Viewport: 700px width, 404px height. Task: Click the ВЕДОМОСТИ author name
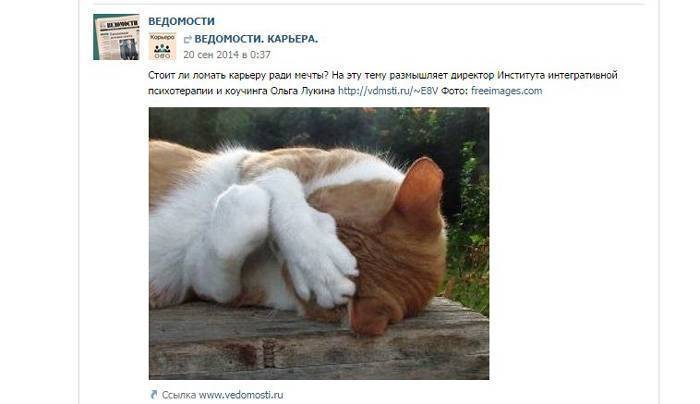[x=181, y=21]
